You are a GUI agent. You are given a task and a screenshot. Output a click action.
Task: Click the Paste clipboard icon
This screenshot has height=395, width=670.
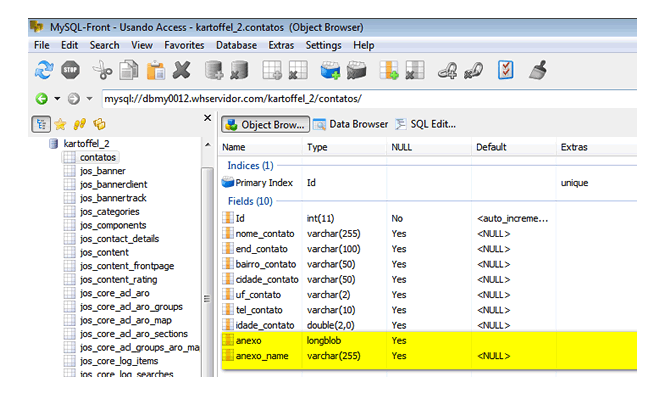[x=156, y=70]
